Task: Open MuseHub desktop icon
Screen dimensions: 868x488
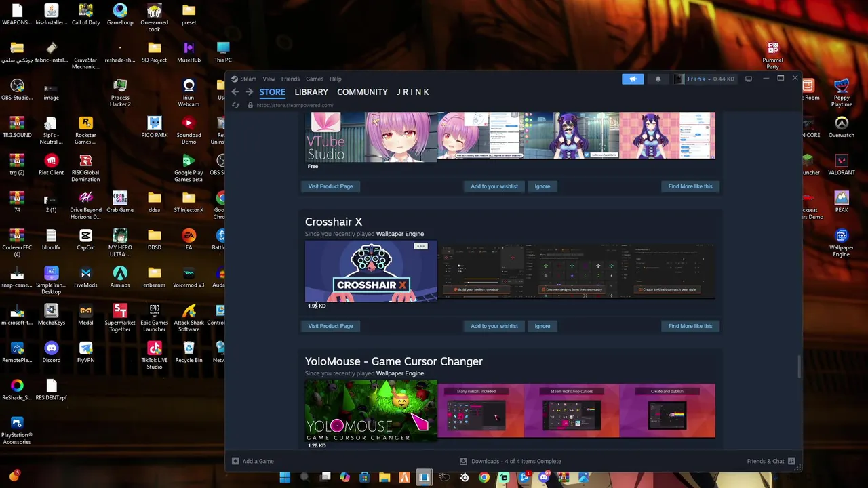Action: [189, 52]
